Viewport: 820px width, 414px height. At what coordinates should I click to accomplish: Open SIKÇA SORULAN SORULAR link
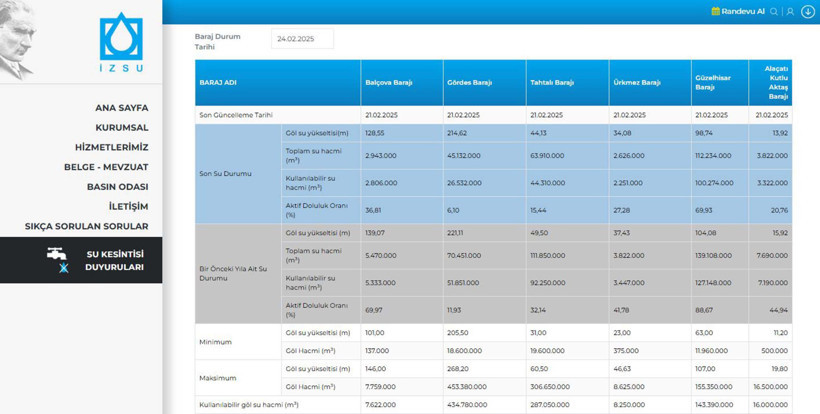[x=86, y=227]
